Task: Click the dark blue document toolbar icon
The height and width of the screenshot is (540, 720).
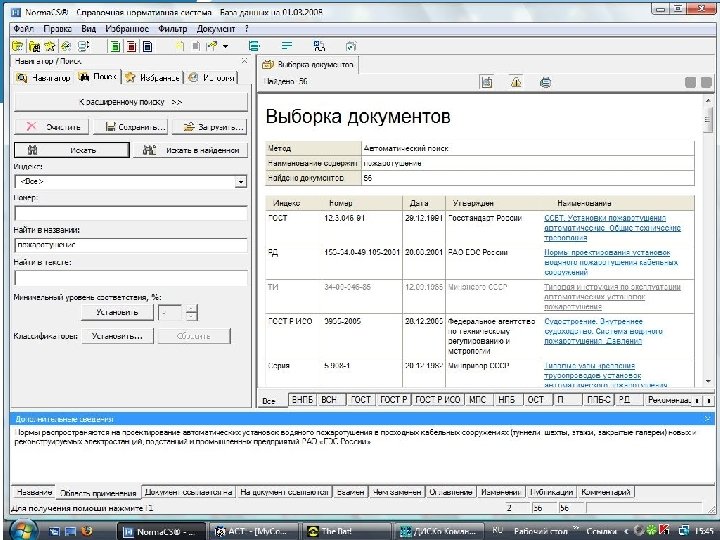Action: tap(147, 46)
